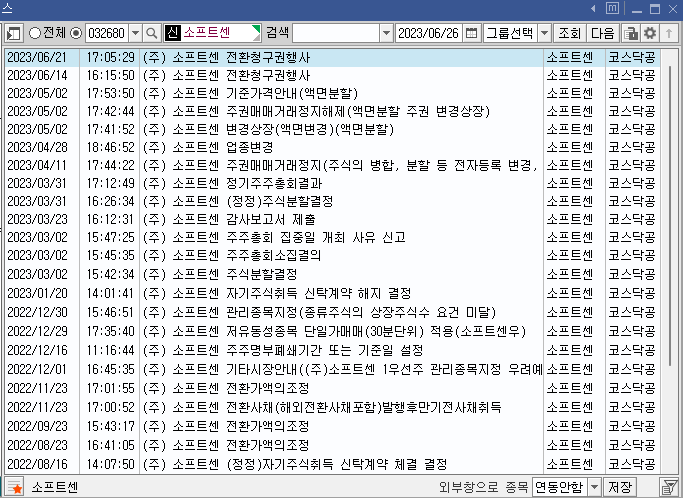Open the 15:42:34 주식분할결정 row
The height and width of the screenshot is (498, 683).
point(332,274)
